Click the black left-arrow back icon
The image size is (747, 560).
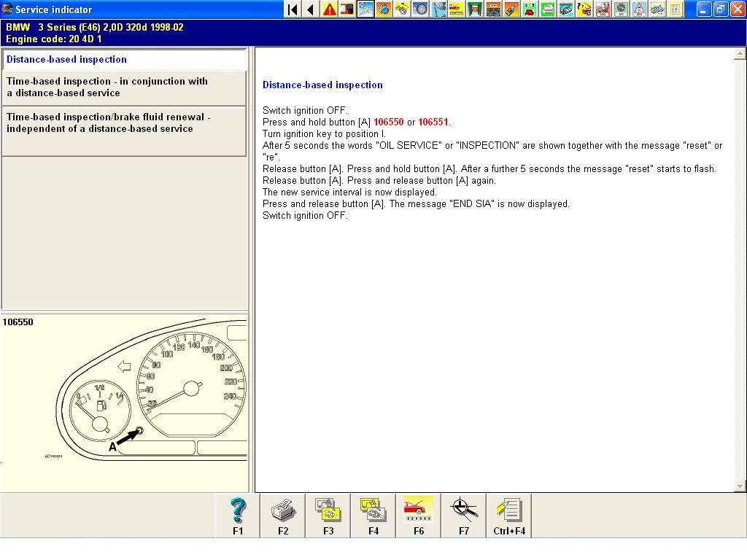click(x=311, y=9)
